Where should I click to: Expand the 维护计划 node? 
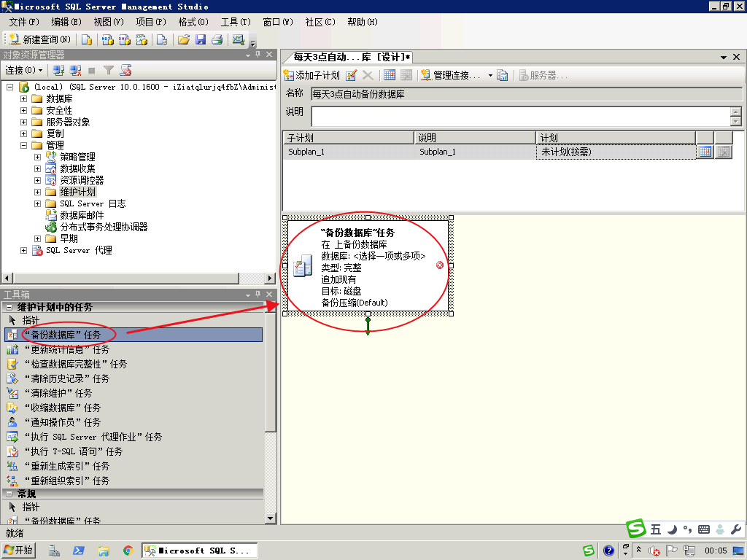tap(37, 192)
